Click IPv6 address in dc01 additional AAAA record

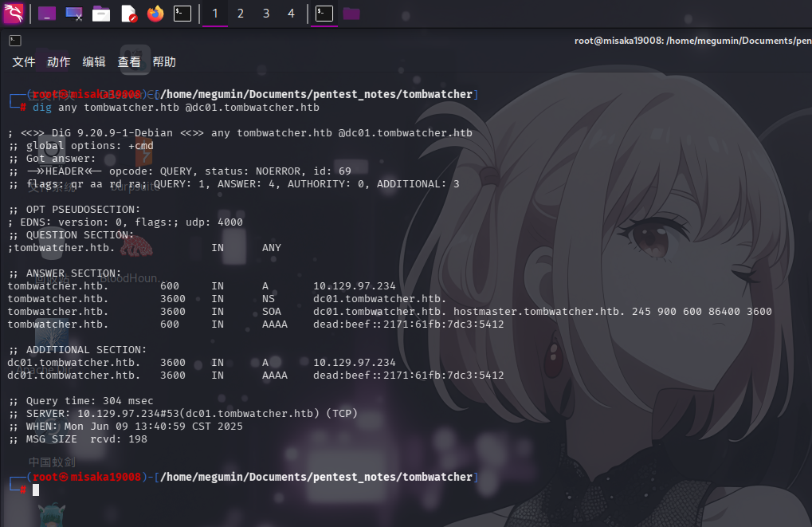tap(409, 376)
